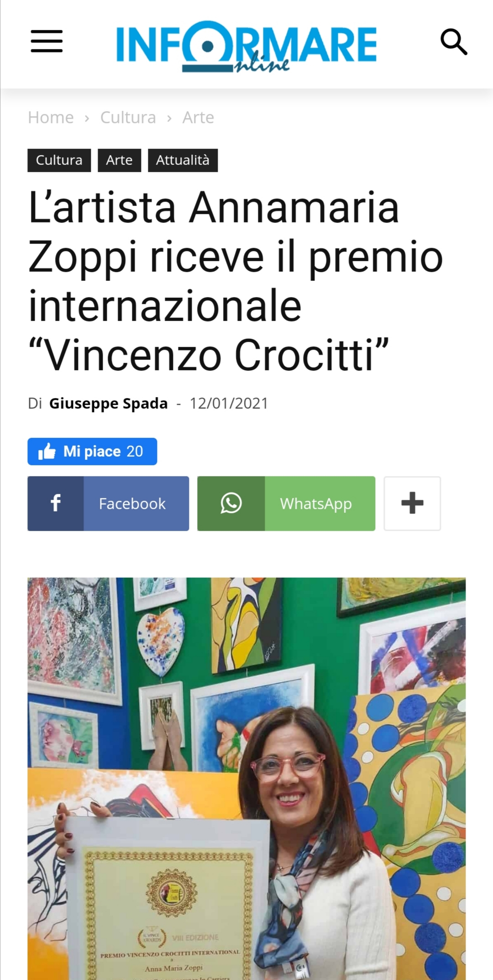Open author Giuseppe Spada's page
The width and height of the screenshot is (493, 980).
(x=109, y=403)
